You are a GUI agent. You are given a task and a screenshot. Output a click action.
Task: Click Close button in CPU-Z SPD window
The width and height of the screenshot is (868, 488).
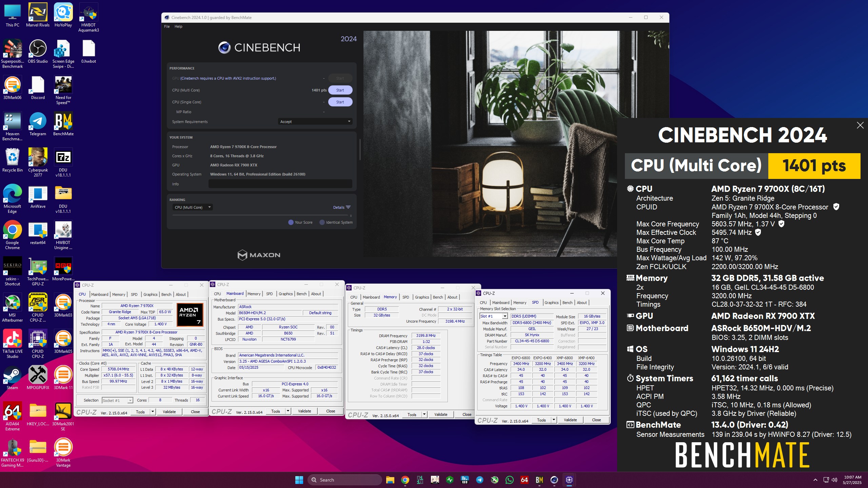596,420
